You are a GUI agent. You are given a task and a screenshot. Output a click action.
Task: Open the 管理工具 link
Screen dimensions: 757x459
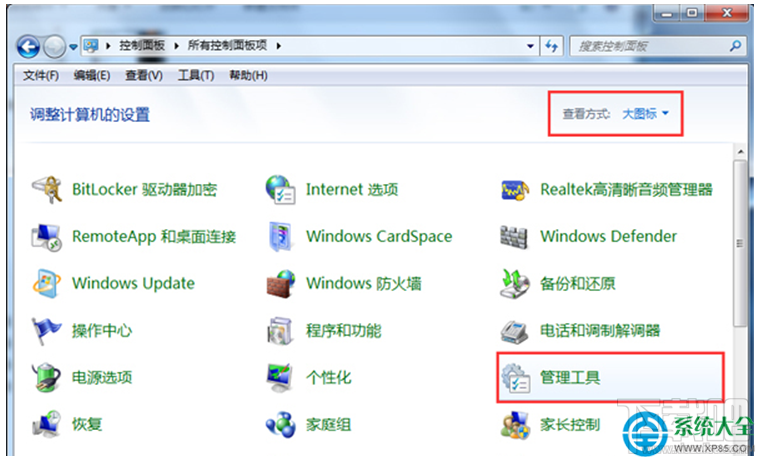coord(570,377)
